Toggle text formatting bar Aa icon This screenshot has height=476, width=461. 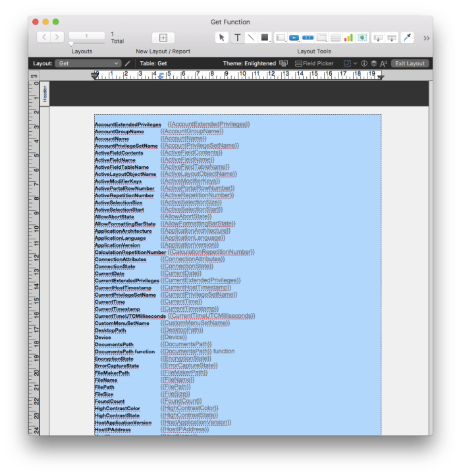[383, 63]
